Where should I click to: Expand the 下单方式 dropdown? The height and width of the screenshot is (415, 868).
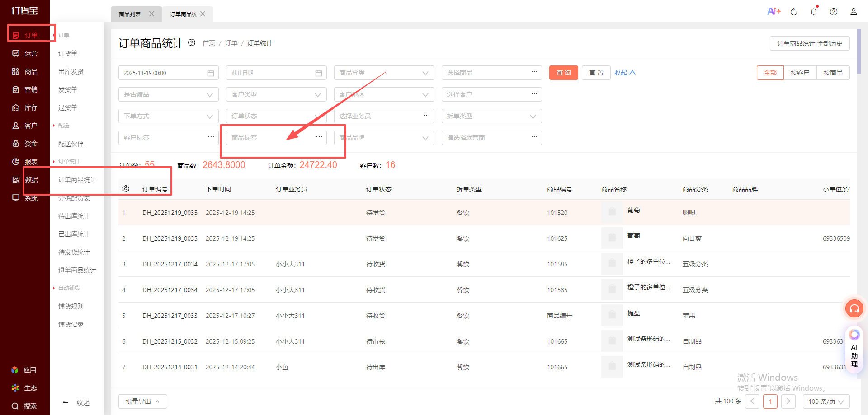(x=169, y=116)
